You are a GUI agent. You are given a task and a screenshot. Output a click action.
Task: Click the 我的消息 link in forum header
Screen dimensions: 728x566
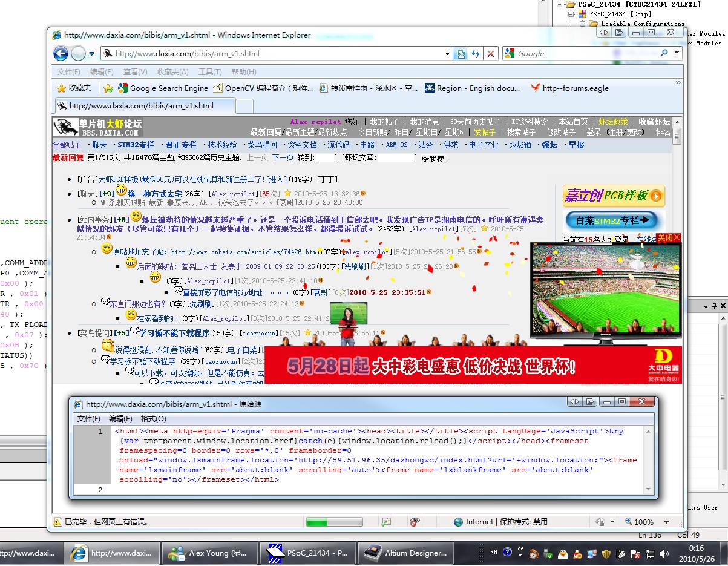(x=424, y=122)
